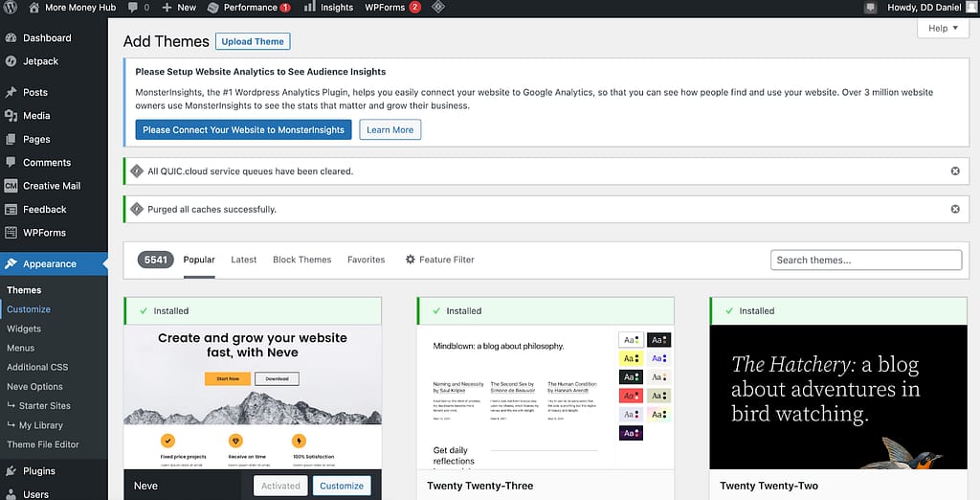The width and height of the screenshot is (980, 500).
Task: Open Menus submenu item
Action: (x=21, y=348)
